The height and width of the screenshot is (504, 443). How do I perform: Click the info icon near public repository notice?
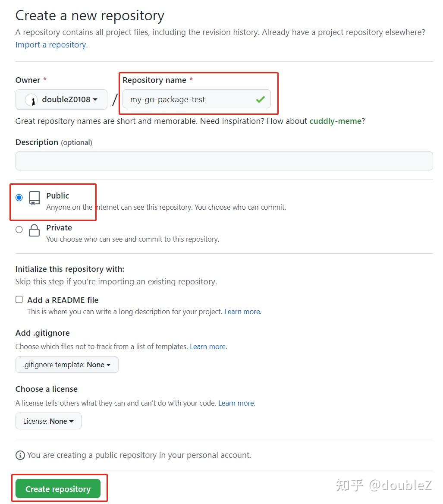(20, 455)
